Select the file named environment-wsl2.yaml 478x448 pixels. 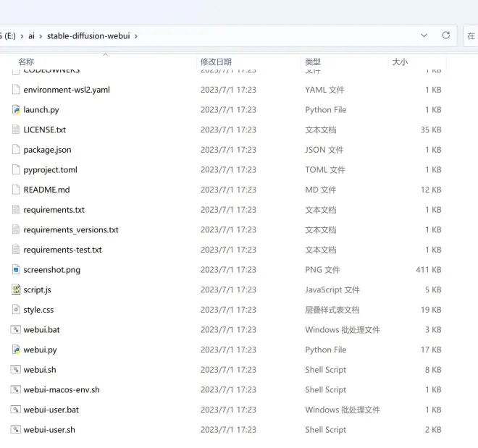click(67, 90)
